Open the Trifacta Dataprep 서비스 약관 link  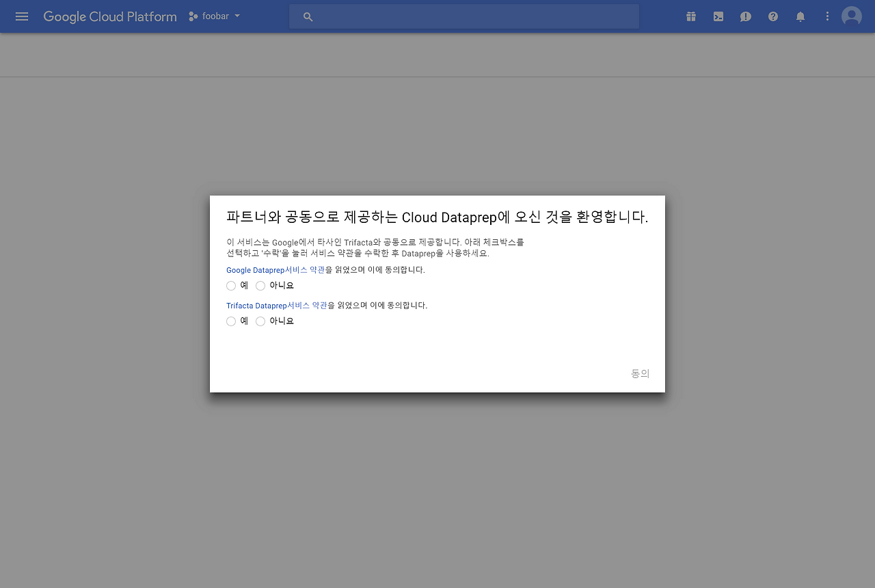click(x=277, y=305)
